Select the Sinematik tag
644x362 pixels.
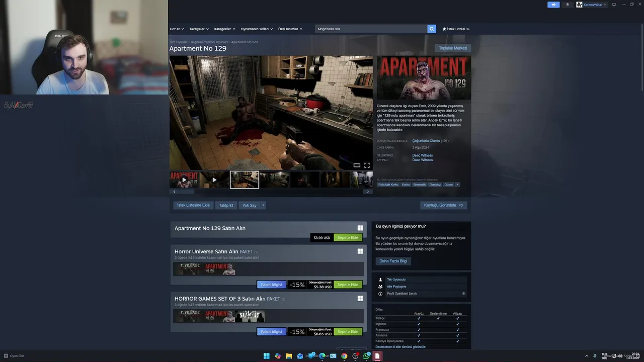point(419,185)
